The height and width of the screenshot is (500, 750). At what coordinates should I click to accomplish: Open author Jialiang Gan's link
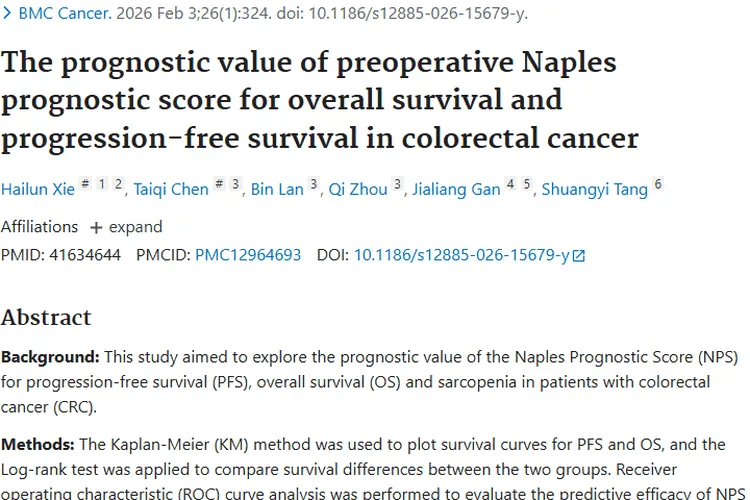pos(457,189)
